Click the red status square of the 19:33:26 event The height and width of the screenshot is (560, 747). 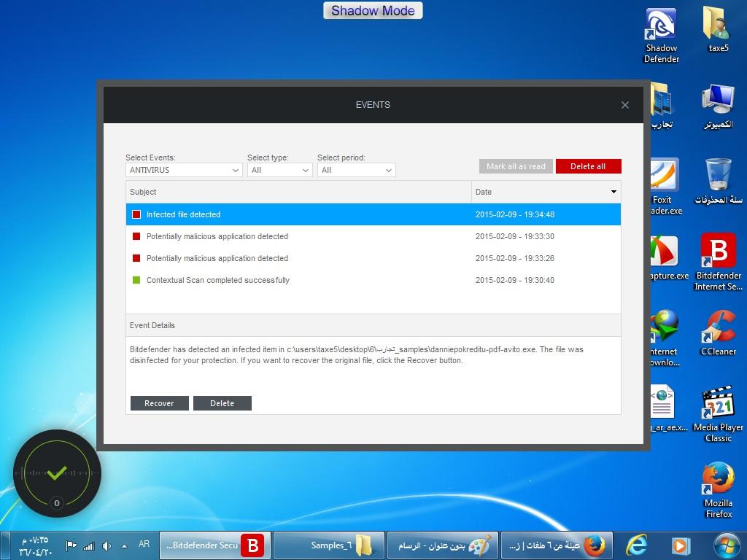click(136, 258)
